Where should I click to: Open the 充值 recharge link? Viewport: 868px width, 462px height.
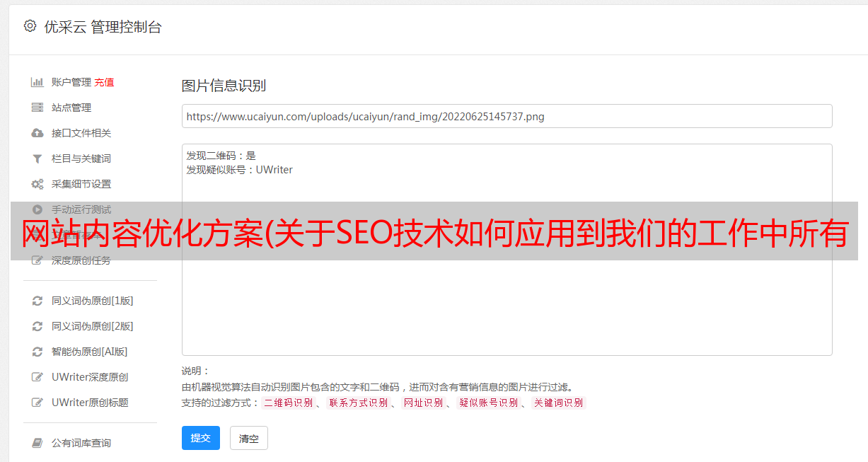point(104,82)
